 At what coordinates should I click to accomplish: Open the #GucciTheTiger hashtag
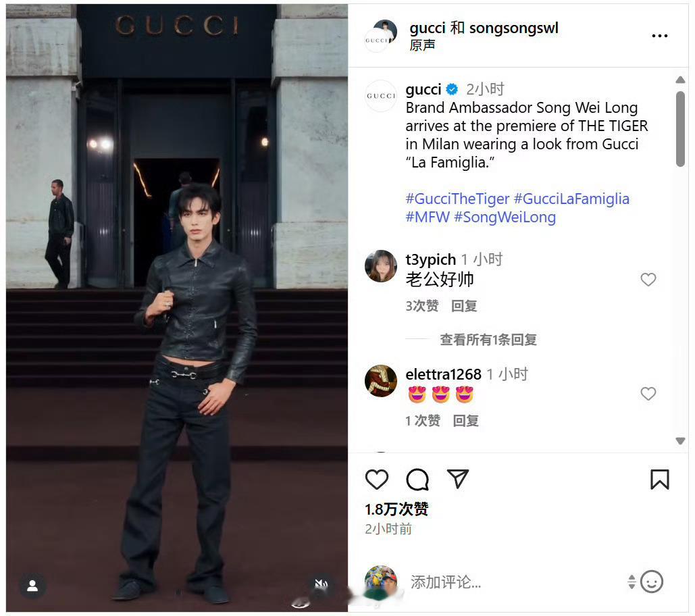[457, 199]
